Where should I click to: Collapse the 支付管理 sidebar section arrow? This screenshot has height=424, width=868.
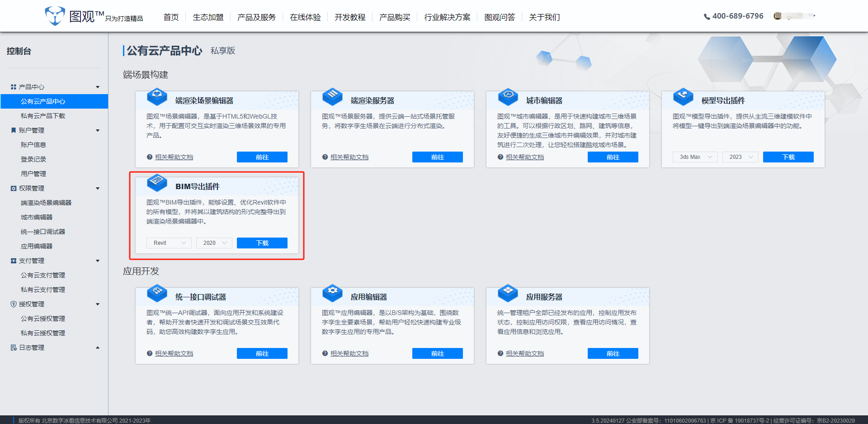[98, 261]
